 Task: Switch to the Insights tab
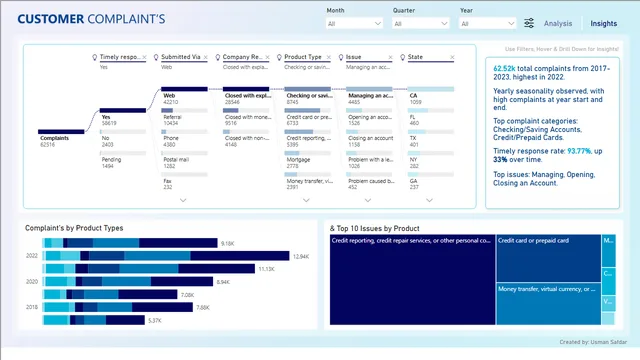point(603,24)
